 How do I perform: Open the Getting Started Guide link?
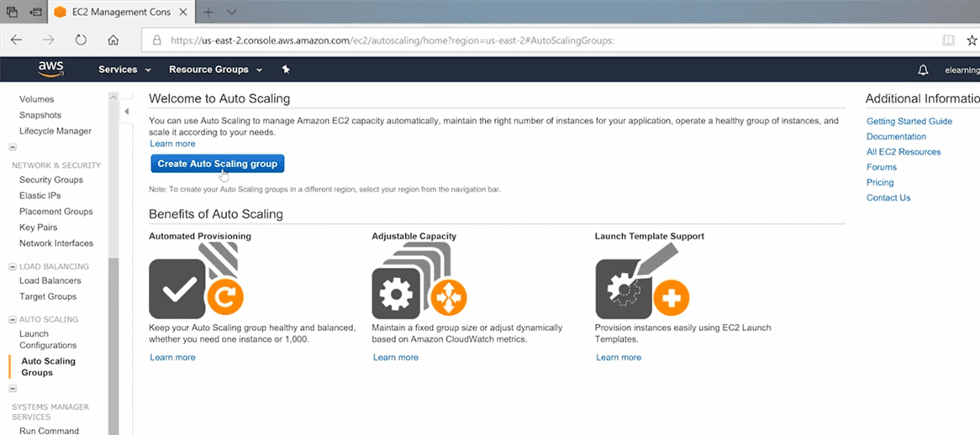909,121
